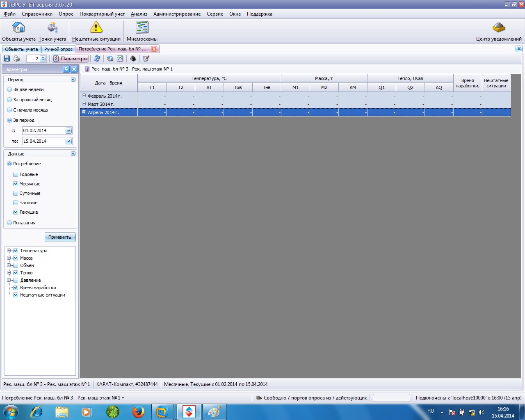Uncheck the Текущие checkbox
This screenshot has height=420, width=525.
(16, 212)
